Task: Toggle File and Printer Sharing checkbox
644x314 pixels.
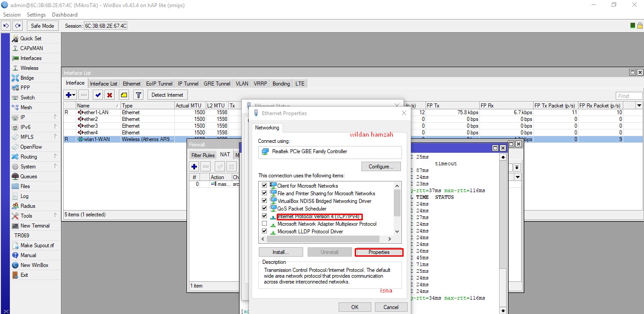Action: [x=264, y=193]
